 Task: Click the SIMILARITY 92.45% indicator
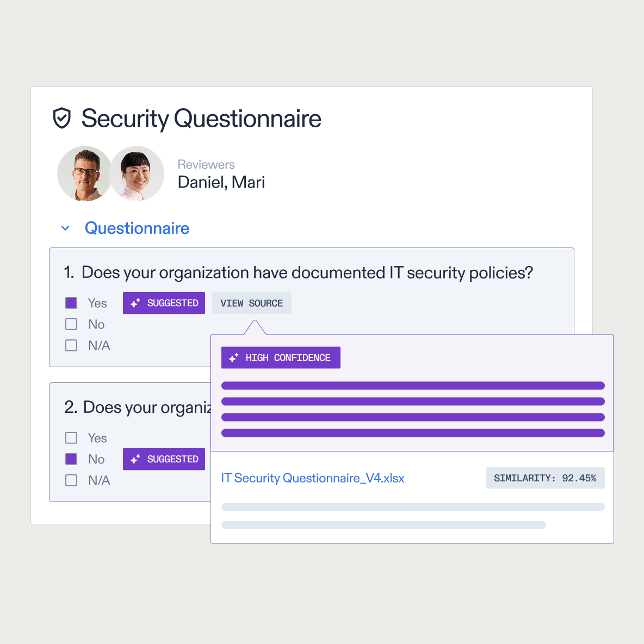[544, 478]
